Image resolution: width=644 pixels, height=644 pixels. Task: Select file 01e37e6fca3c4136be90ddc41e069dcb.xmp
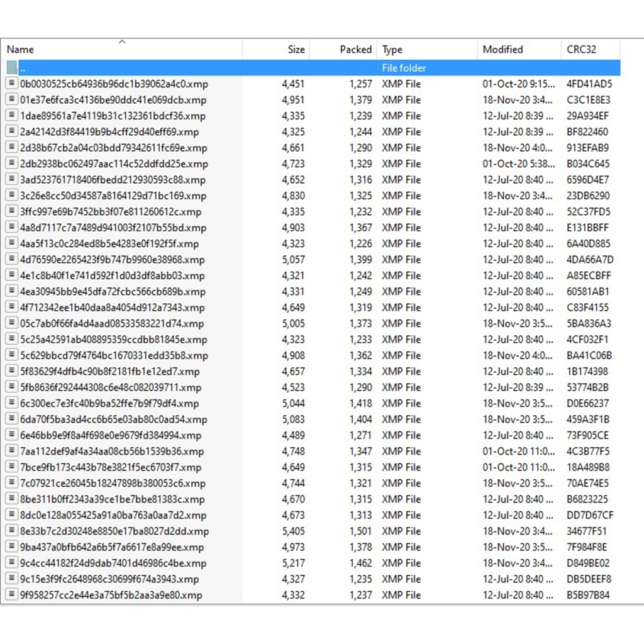[x=113, y=100]
